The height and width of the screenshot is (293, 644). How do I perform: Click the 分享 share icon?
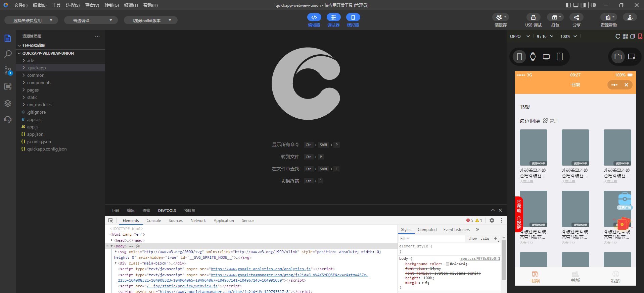point(577,17)
